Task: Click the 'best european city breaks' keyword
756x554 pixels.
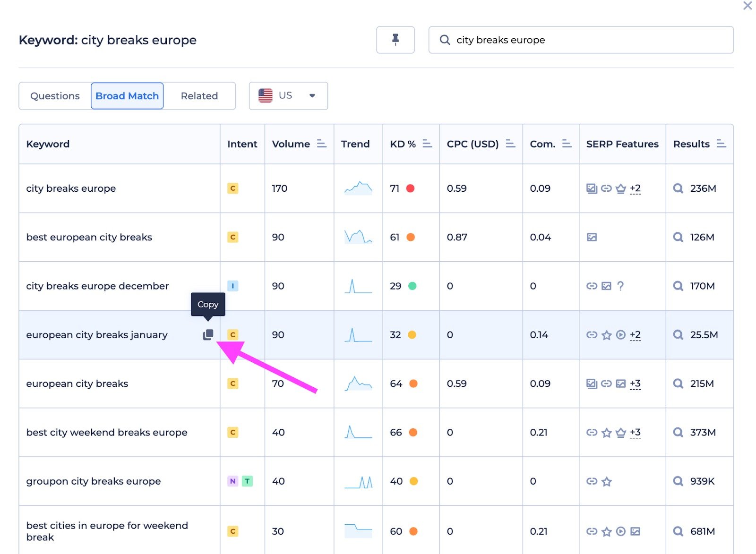Action: 89,237
